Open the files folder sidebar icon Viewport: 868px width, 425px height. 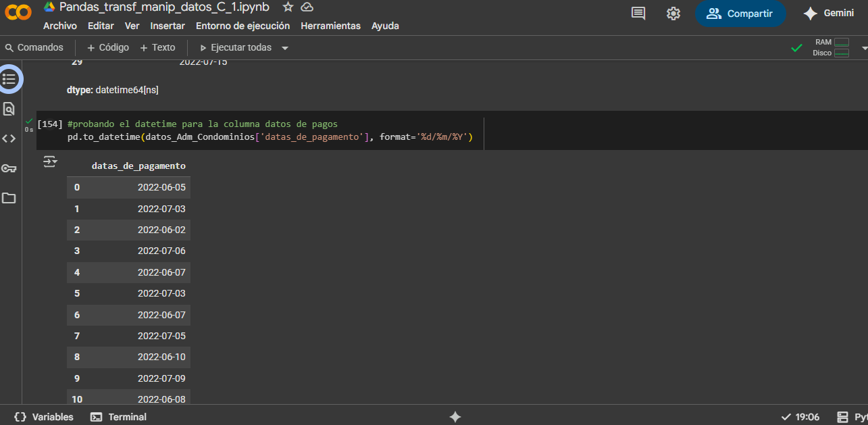(x=9, y=198)
